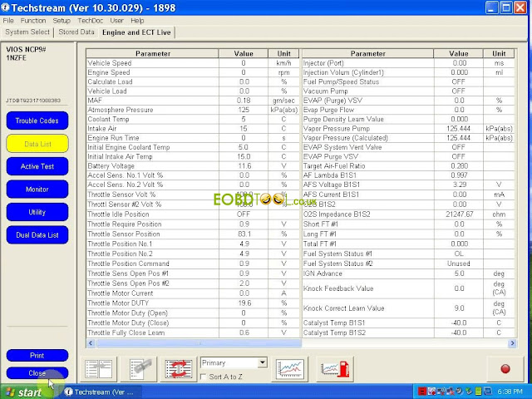Start recording with the red dot button
Viewport: 532px width, 399px height.
tap(505, 369)
